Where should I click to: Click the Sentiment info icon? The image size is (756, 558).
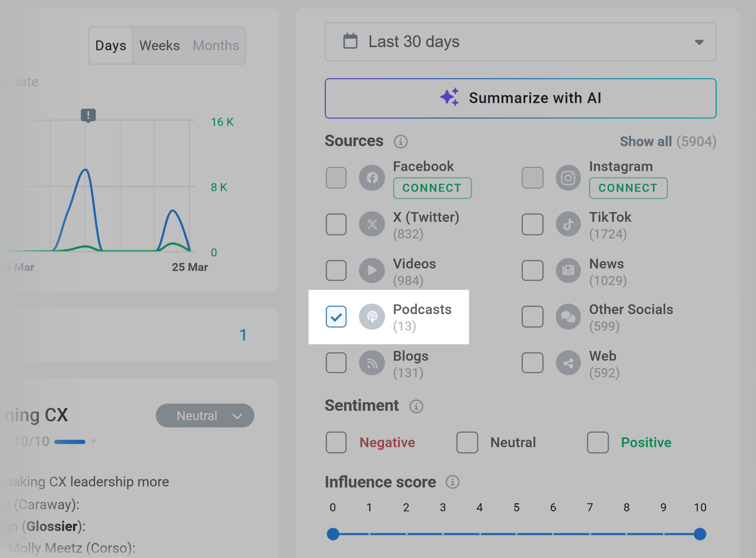(x=416, y=406)
